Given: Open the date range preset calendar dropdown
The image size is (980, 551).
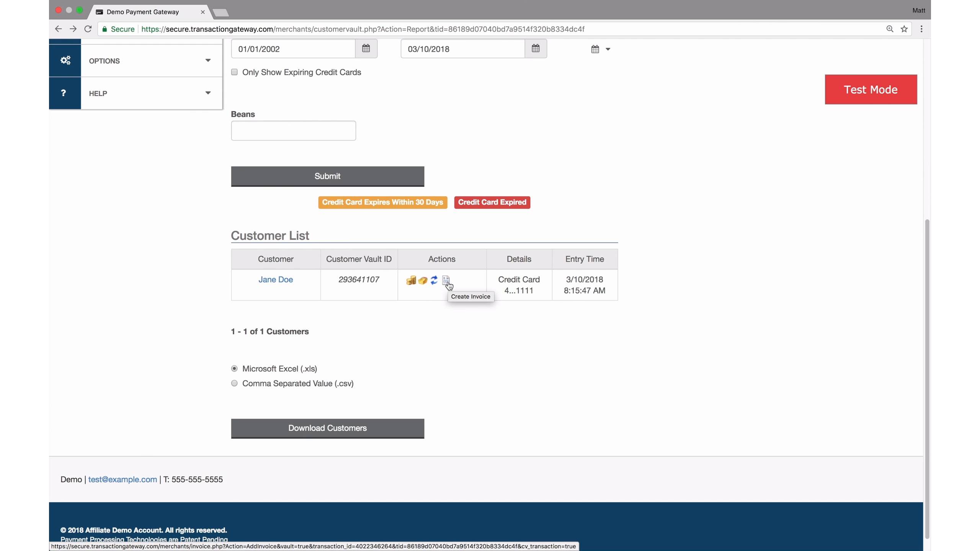Looking at the screenshot, I should click(600, 49).
